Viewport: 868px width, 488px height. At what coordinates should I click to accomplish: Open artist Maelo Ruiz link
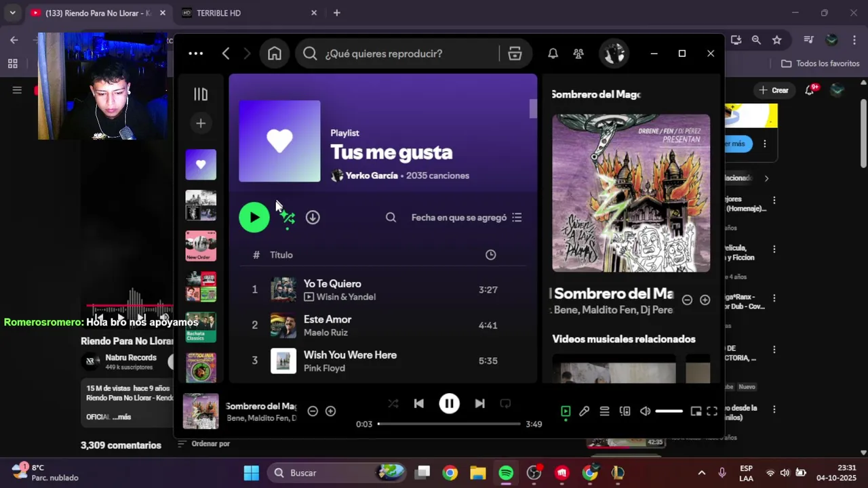[325, 332]
